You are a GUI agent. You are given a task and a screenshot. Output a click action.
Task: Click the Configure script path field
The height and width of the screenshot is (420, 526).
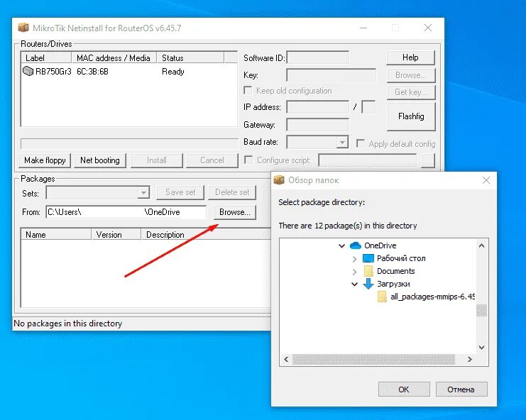367,160
